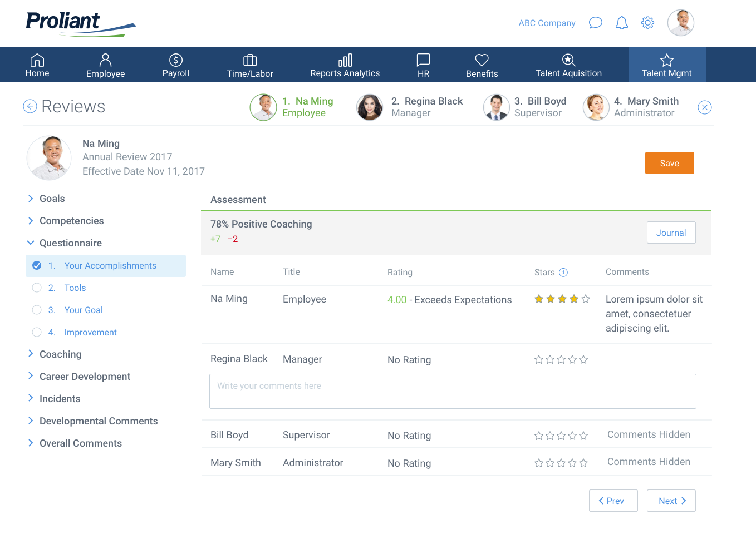Rate Regina Black five stars

[583, 359]
